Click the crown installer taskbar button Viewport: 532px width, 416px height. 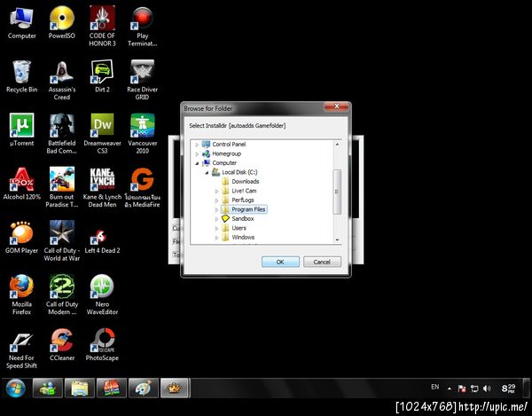(x=174, y=388)
